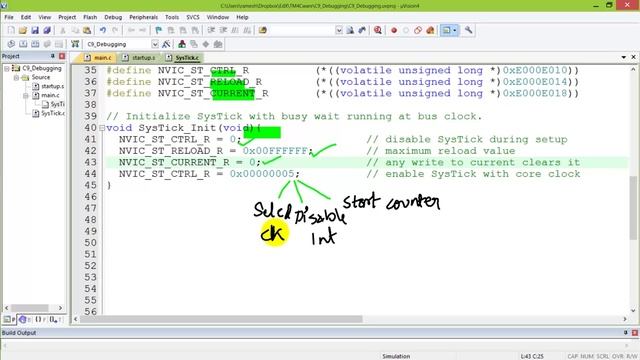Close the Build Output panel
The height and width of the screenshot is (360, 640).
tap(635, 333)
